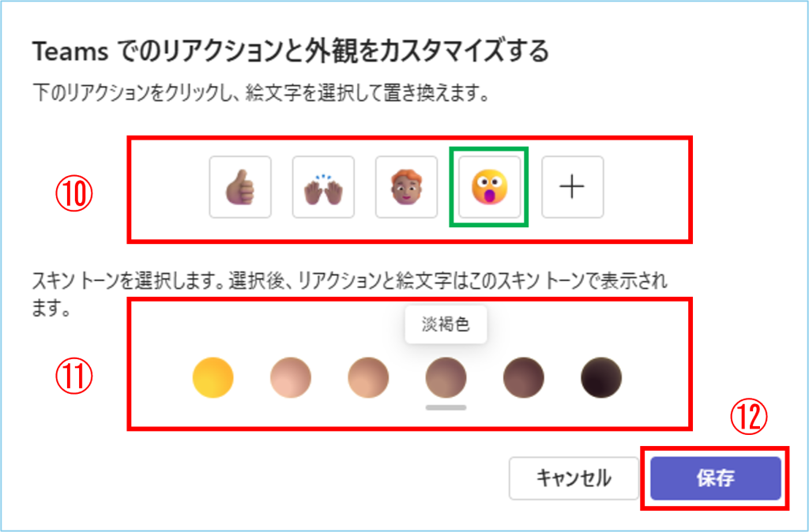
Task: Click the raised hands reaction emoji
Action: click(323, 187)
